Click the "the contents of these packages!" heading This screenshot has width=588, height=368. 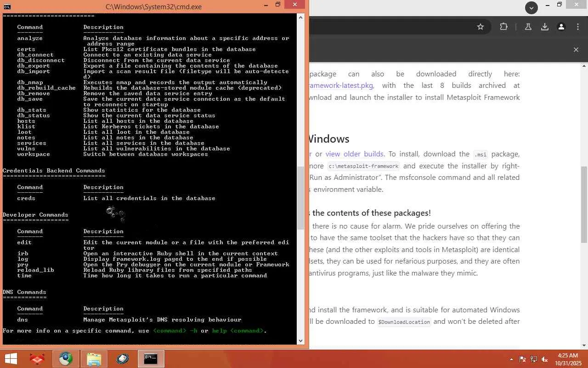pyautogui.click(x=371, y=213)
